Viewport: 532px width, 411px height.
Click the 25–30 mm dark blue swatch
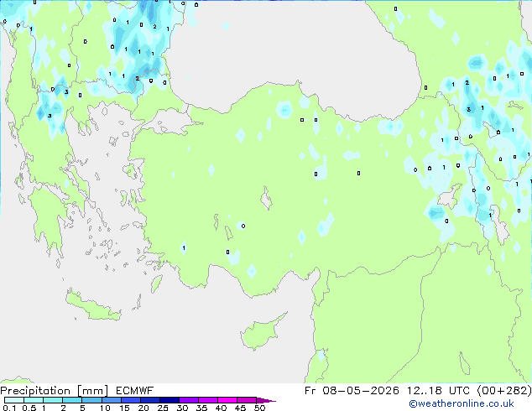(x=170, y=400)
